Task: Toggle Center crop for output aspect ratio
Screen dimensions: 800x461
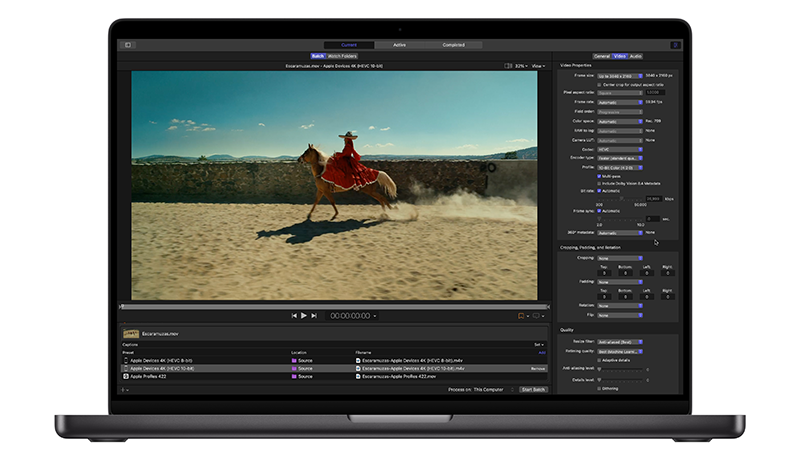Action: (x=599, y=85)
